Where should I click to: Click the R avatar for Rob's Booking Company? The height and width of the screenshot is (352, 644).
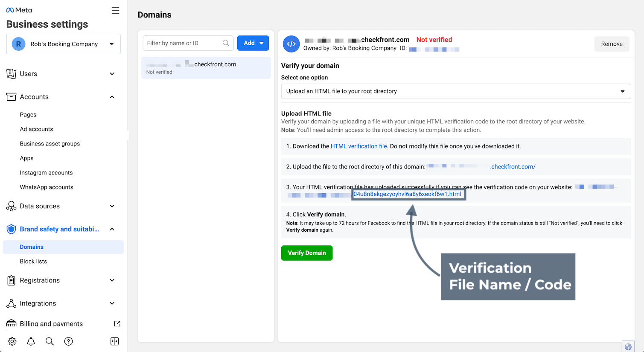[x=18, y=44]
